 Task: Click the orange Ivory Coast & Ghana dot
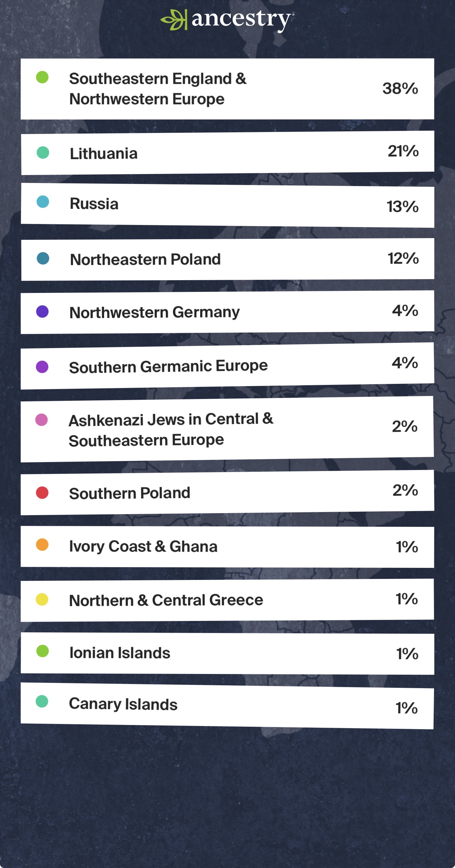42,545
